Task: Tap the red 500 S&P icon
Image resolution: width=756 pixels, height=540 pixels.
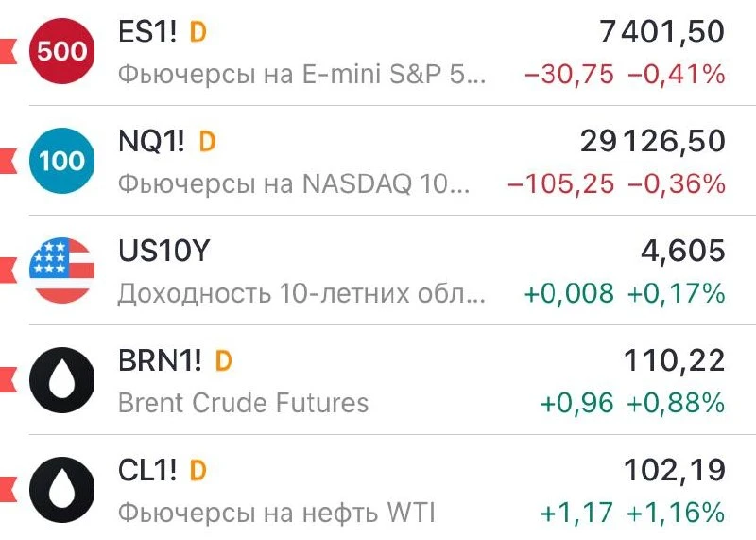Action: [x=61, y=51]
